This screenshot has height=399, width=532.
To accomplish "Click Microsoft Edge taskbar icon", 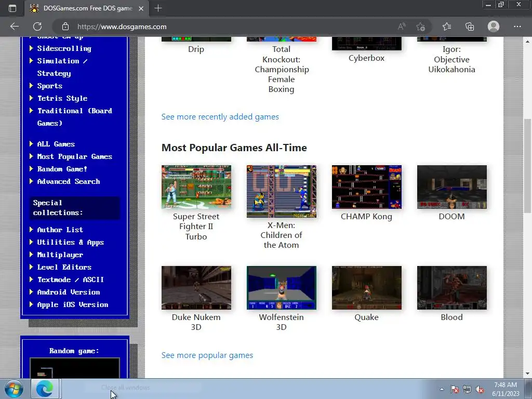I will point(45,389).
